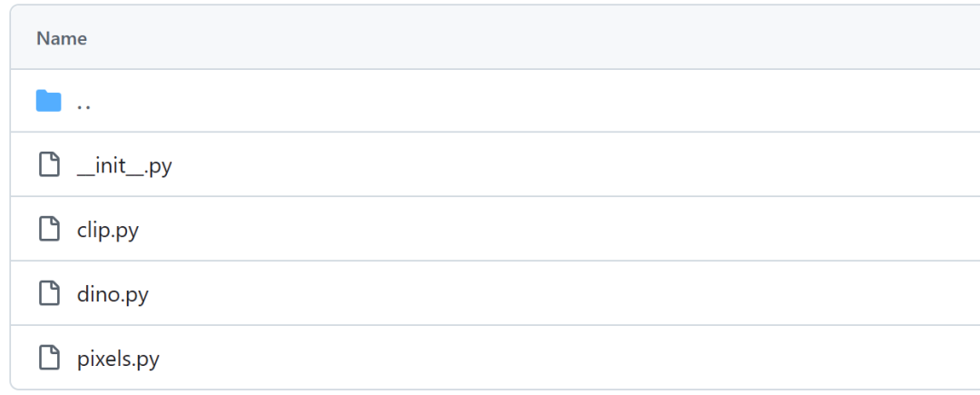
Task: Open the pixels.py file
Action: point(118,359)
